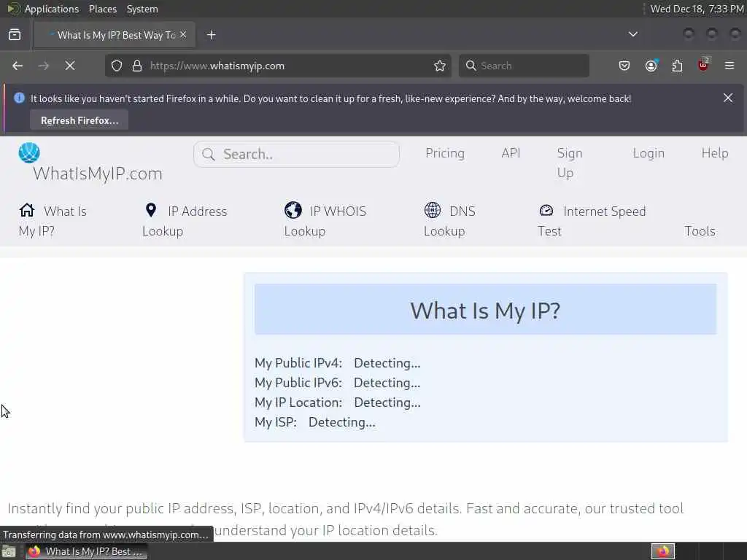747x560 pixels.
Task: Go to What Is My IP? home
Action: click(x=53, y=220)
